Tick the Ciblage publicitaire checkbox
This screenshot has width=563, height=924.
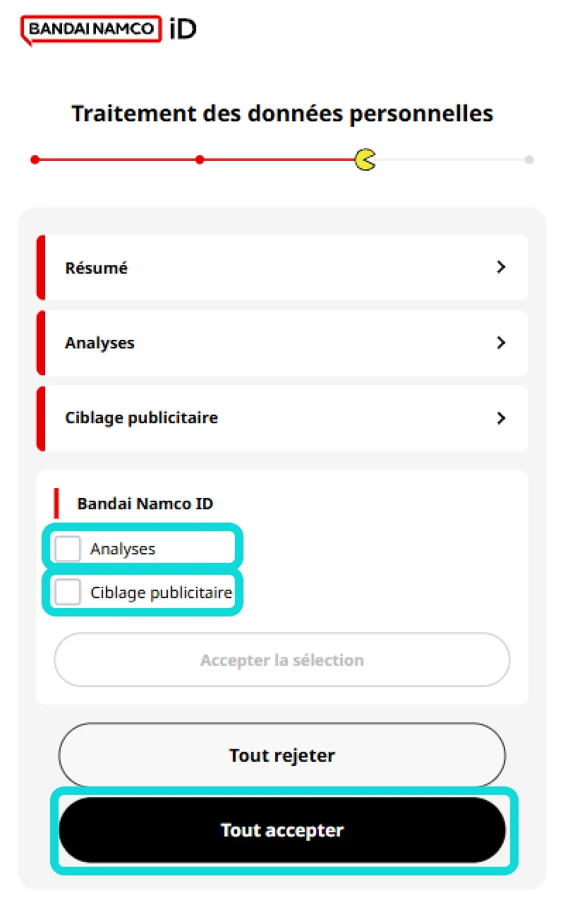click(68, 592)
